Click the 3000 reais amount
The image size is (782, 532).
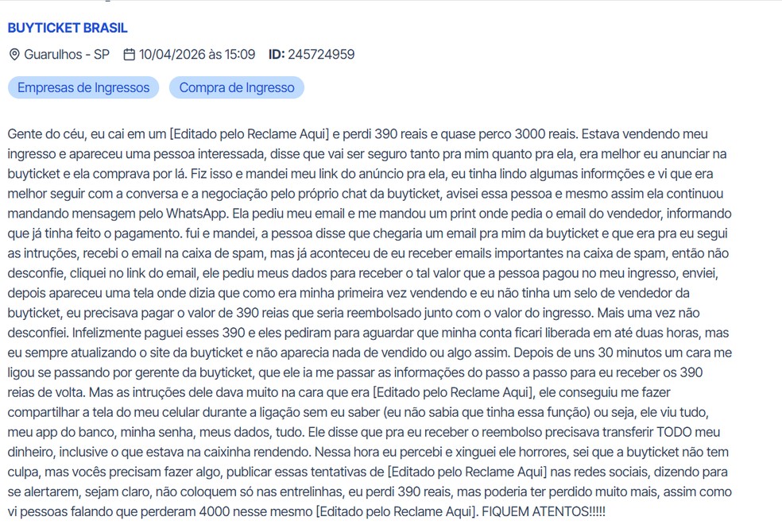click(x=546, y=134)
